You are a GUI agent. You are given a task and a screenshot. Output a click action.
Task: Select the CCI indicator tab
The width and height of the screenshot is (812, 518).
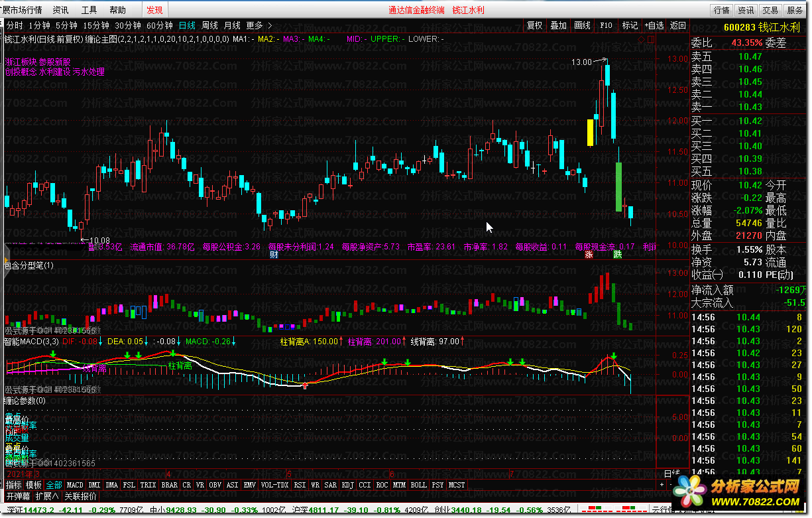click(x=365, y=485)
